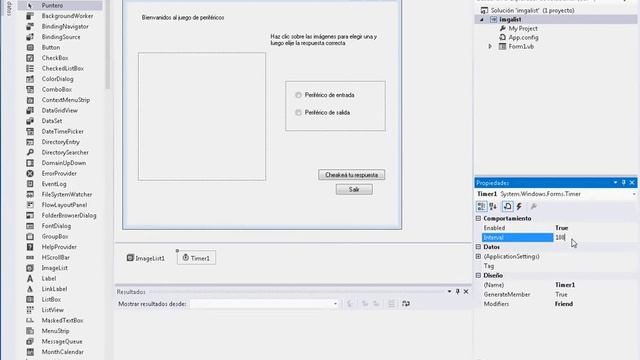
Task: Select MonthCalendar toolbox icon
Action: click(30, 352)
